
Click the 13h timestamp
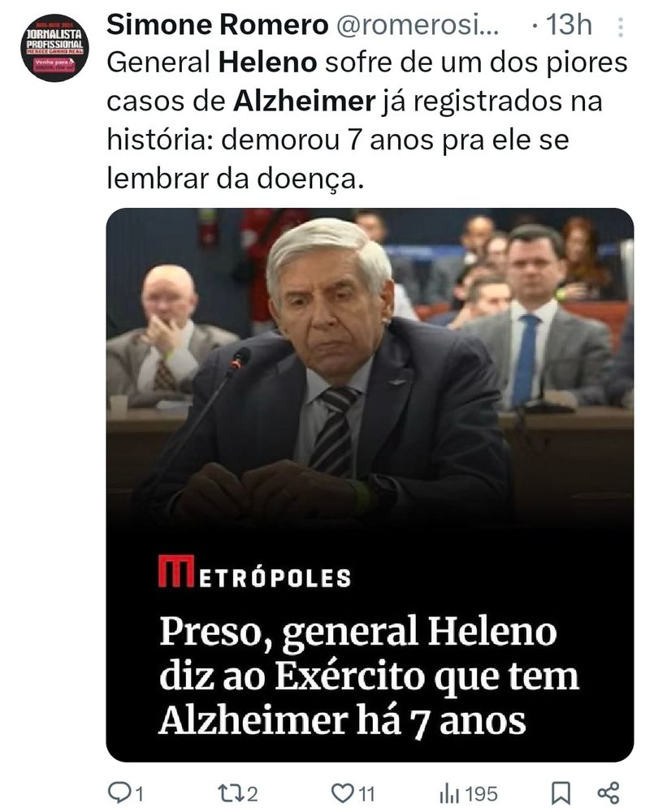click(569, 24)
